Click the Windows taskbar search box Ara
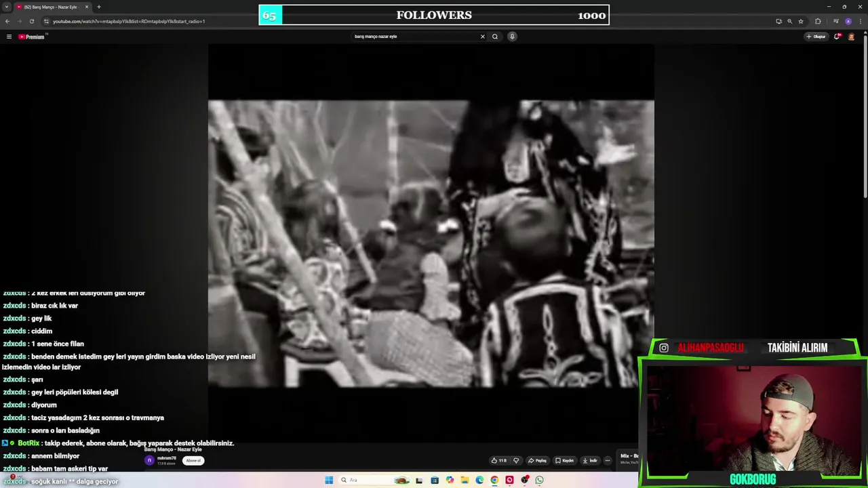Viewport: 868px width, 488px height. click(373, 480)
